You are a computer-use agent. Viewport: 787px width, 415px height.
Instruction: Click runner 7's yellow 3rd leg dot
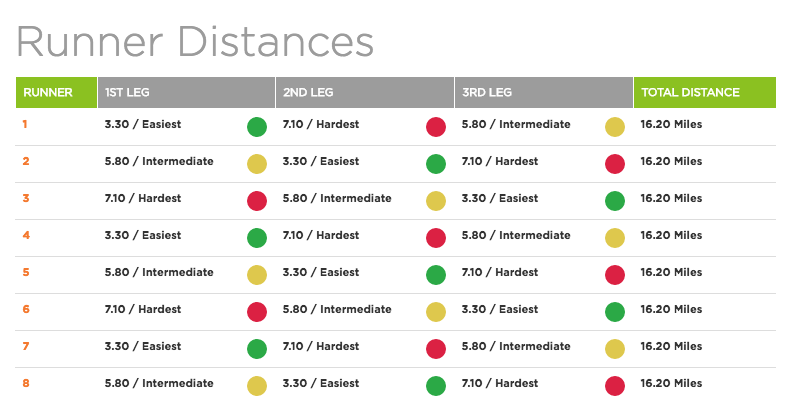(x=615, y=349)
